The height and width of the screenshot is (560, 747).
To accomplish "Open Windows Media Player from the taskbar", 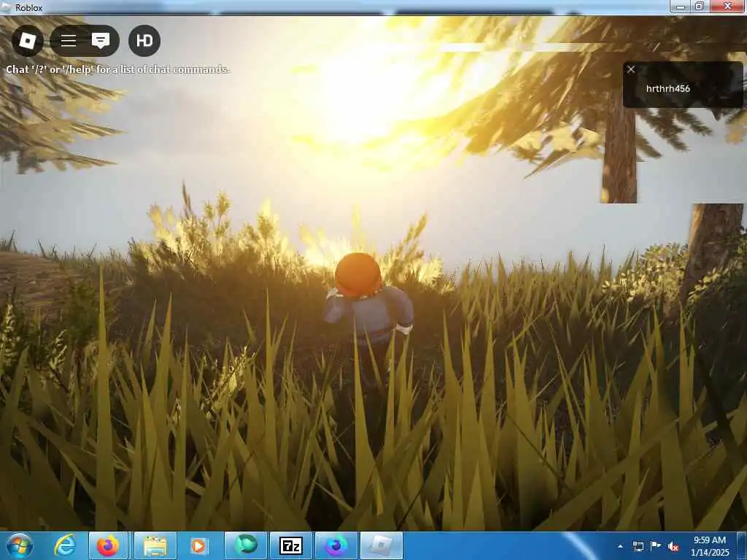I will click(198, 545).
